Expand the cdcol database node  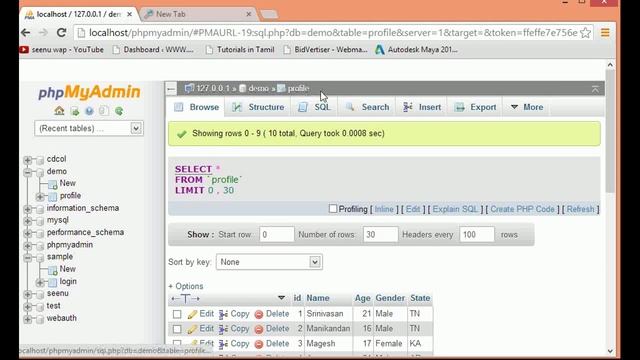point(28,160)
